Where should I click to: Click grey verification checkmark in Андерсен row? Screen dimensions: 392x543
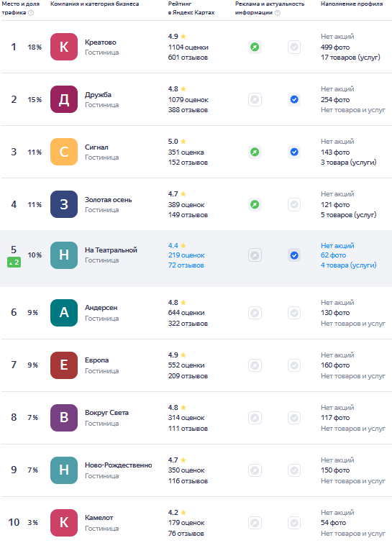[x=294, y=313]
